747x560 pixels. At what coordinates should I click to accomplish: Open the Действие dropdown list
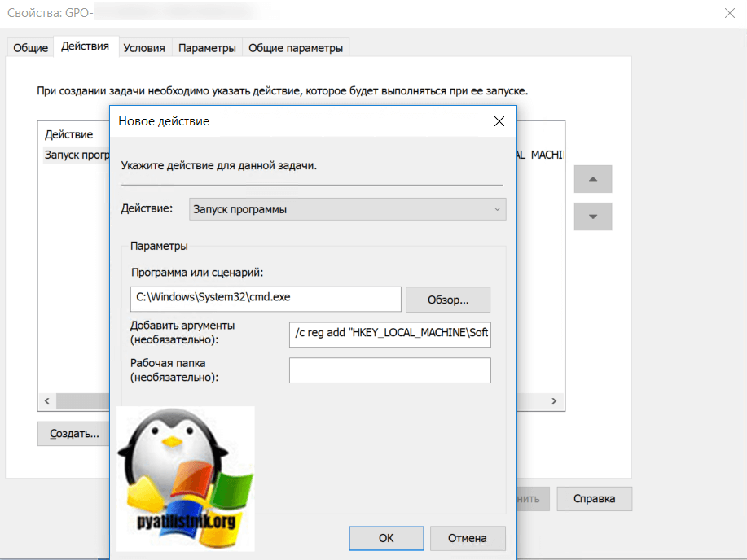(x=347, y=209)
